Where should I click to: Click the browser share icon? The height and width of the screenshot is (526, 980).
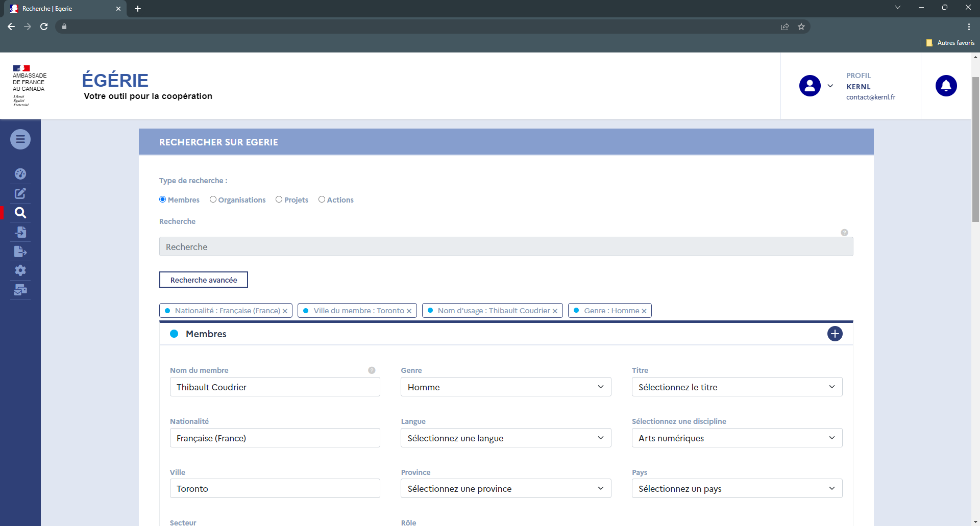pos(785,27)
